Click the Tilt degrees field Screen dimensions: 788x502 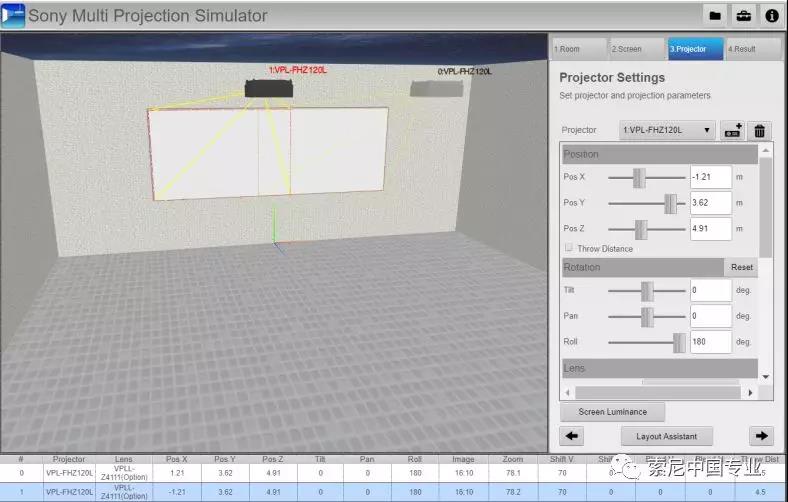(711, 290)
